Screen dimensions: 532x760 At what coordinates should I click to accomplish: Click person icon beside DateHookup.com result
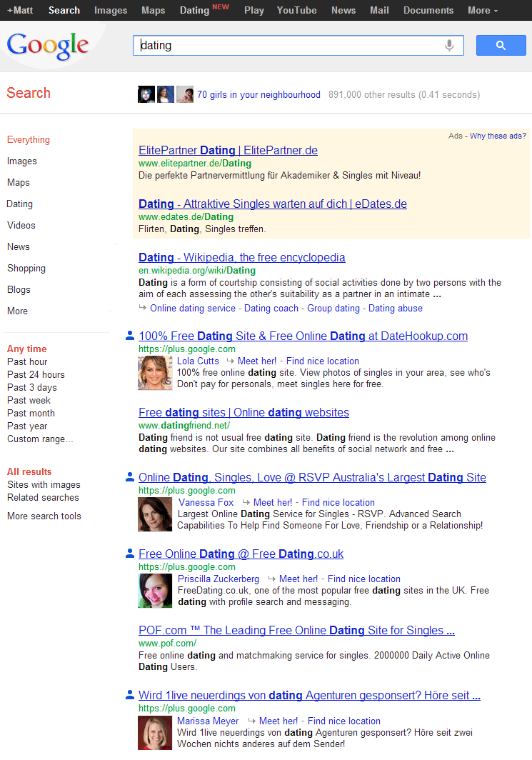[x=130, y=335]
